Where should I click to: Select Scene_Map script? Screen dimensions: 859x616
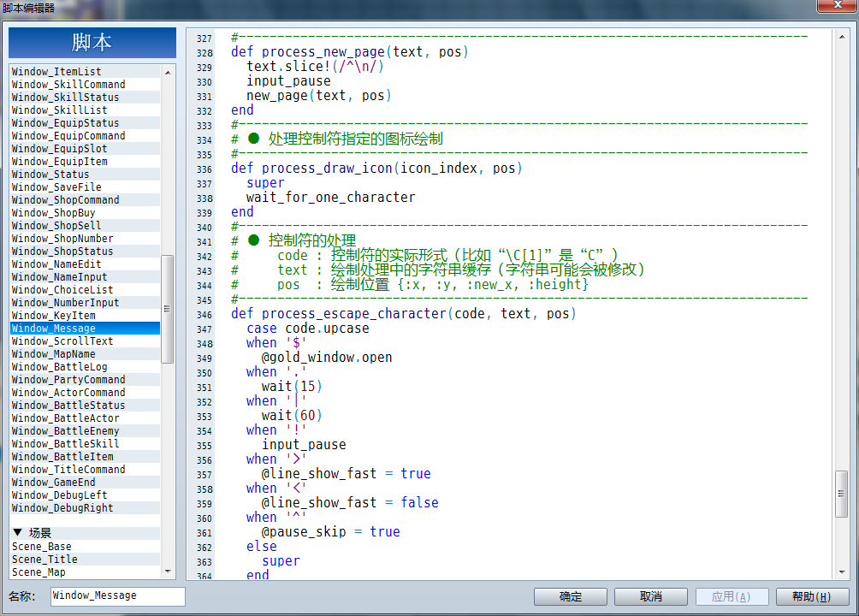pyautogui.click(x=86, y=572)
